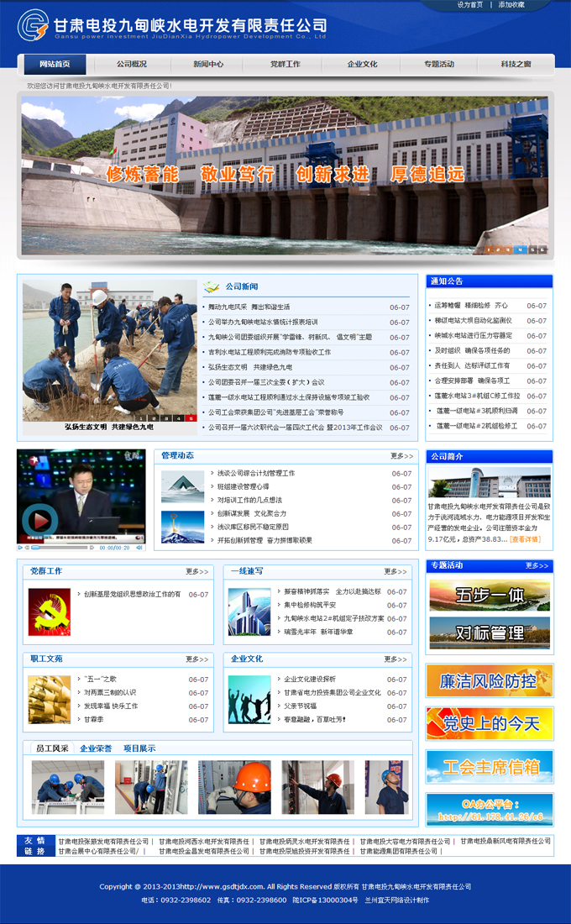Open notice 梯级电站大坝自动化监测仪
The width and height of the screenshot is (571, 924).
click(474, 321)
